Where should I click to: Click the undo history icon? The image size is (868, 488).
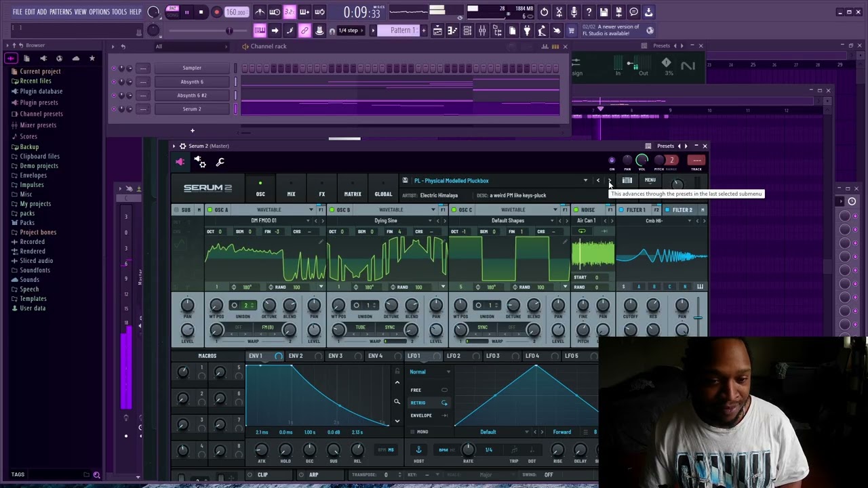click(544, 12)
